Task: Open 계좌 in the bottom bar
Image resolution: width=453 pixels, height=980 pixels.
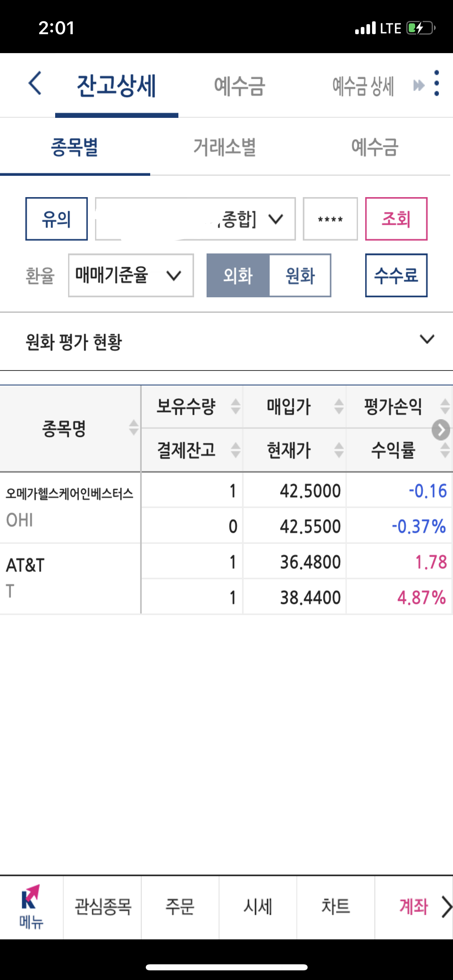Action: pos(414,907)
